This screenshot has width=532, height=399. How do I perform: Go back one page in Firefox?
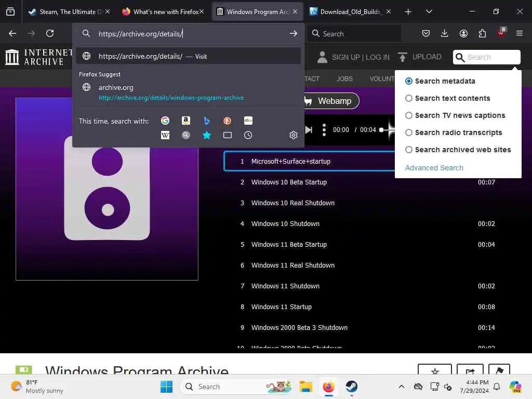pyautogui.click(x=12, y=33)
